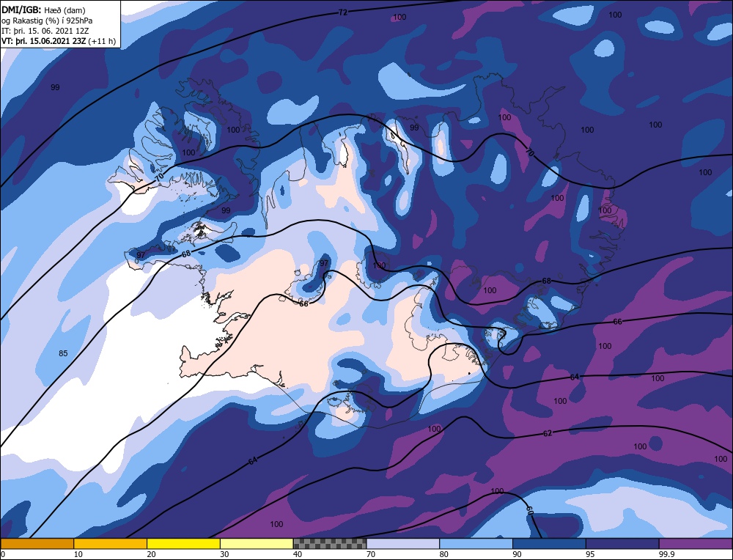Click the checkered 40–70 legend swatch
Image resolution: width=733 pixels, height=560 pixels.
click(x=330, y=543)
